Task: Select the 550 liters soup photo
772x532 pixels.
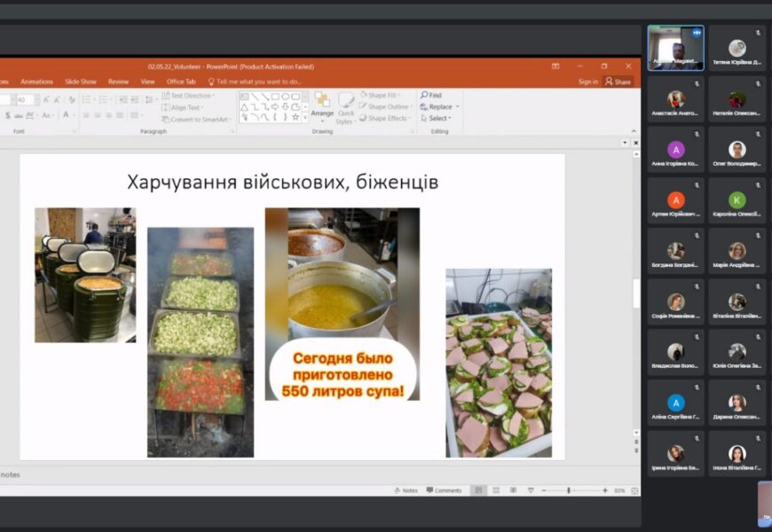Action: coord(342,303)
